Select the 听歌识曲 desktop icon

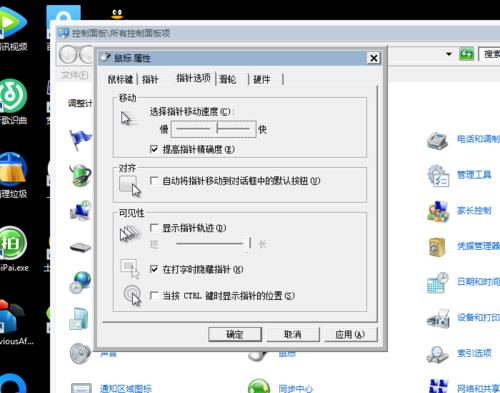point(13,101)
